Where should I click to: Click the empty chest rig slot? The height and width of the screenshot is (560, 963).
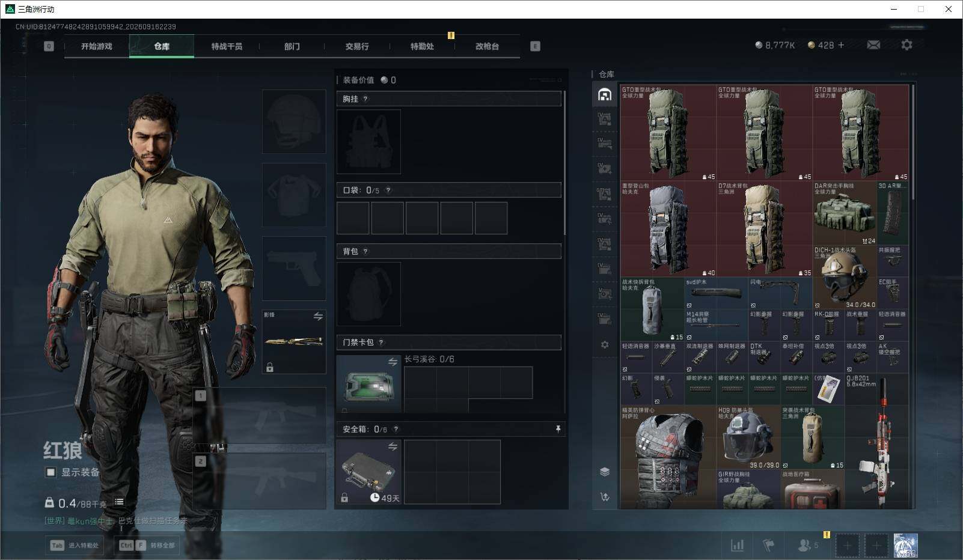pyautogui.click(x=368, y=142)
